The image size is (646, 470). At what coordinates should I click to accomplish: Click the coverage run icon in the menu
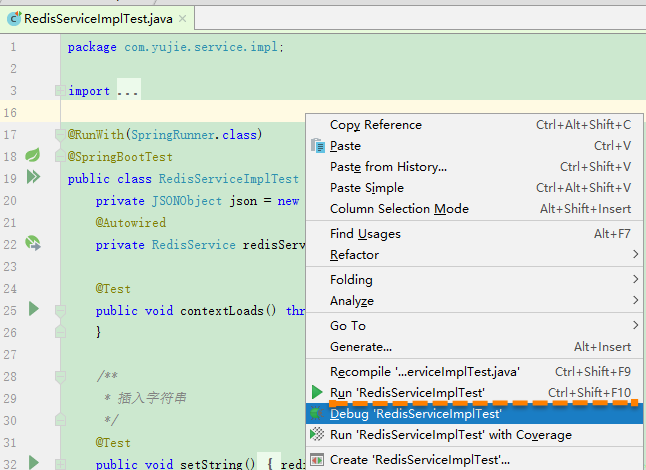click(x=317, y=434)
